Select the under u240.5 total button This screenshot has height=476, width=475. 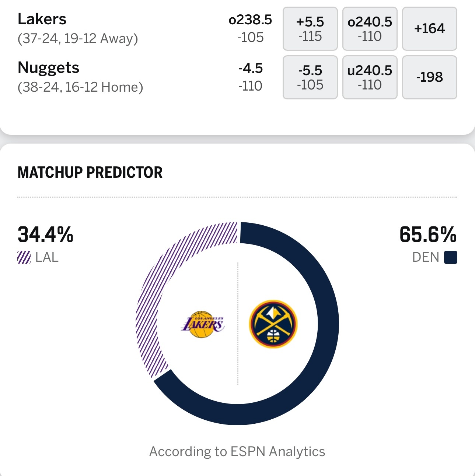coord(370,77)
